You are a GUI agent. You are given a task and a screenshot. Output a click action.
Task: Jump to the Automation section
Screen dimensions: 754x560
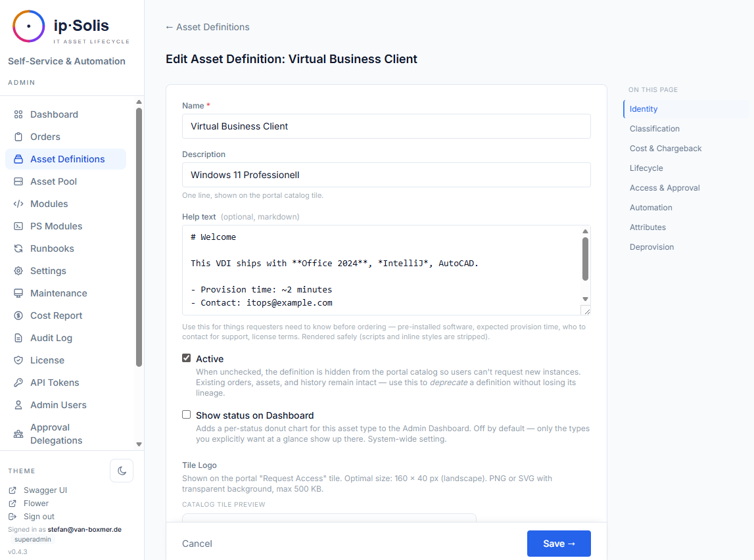(x=686, y=208)
